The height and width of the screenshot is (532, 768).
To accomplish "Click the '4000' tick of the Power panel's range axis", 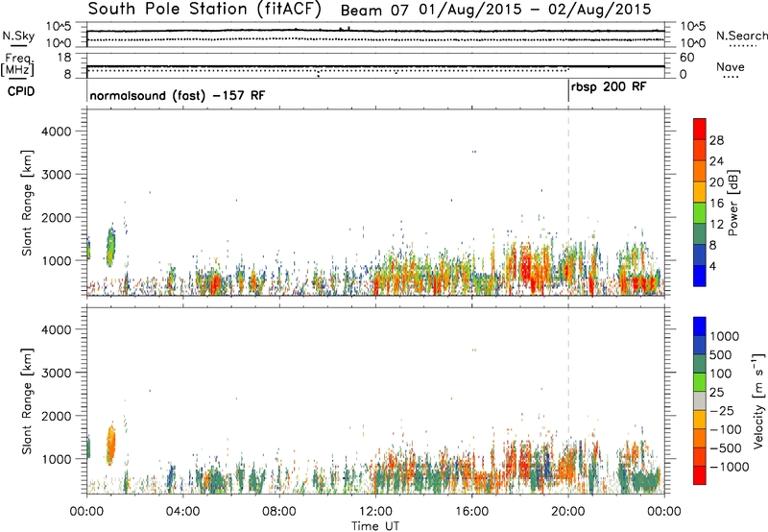I will click(57, 132).
